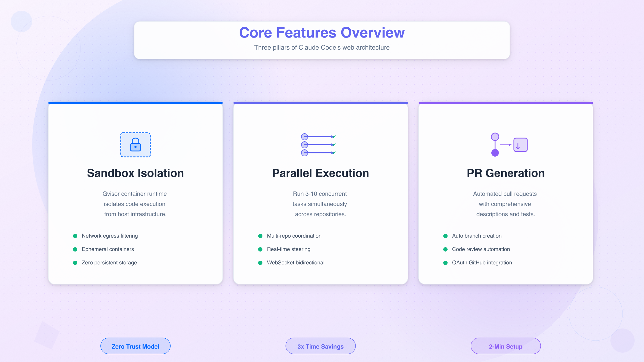Select the download box icon in PR Generation graphic

click(x=520, y=145)
